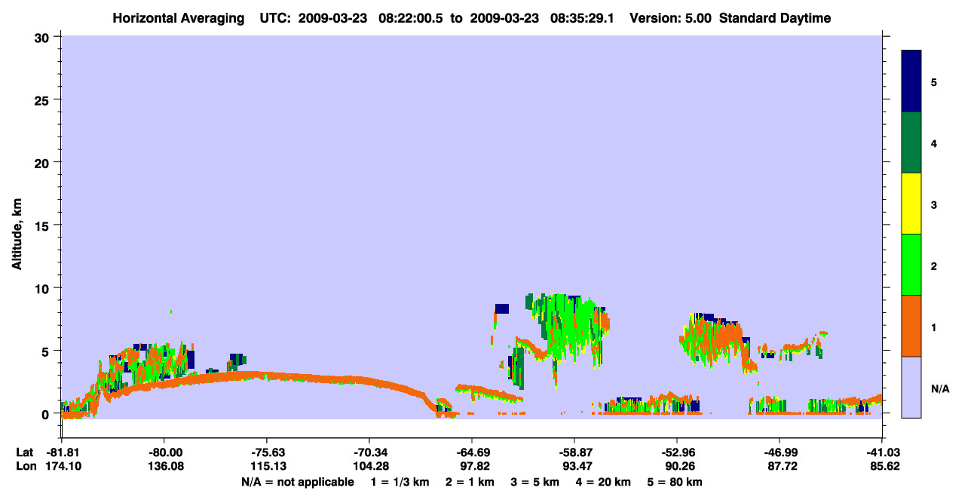This screenshot has height=503, width=980.
Task: Click the '2 = 1 km' legend entry
Action: [x=470, y=482]
